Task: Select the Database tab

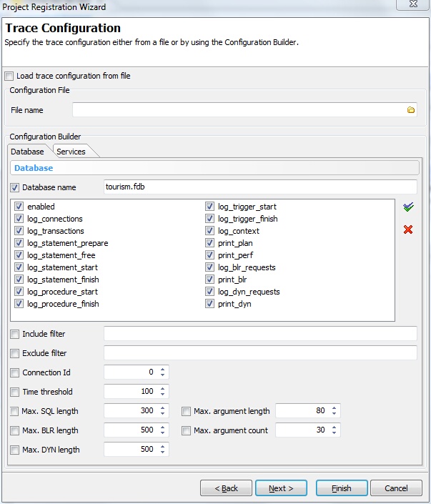Action: [x=27, y=152]
